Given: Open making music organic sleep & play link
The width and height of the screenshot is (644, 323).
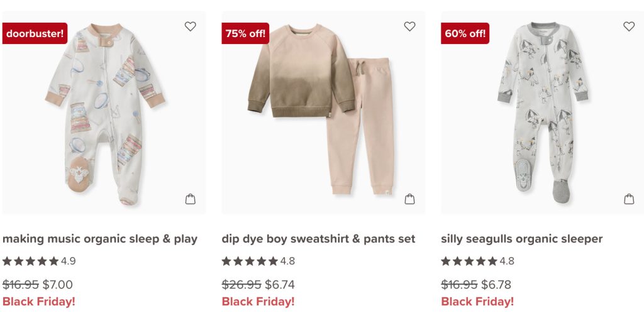Looking at the screenshot, I should [x=100, y=239].
